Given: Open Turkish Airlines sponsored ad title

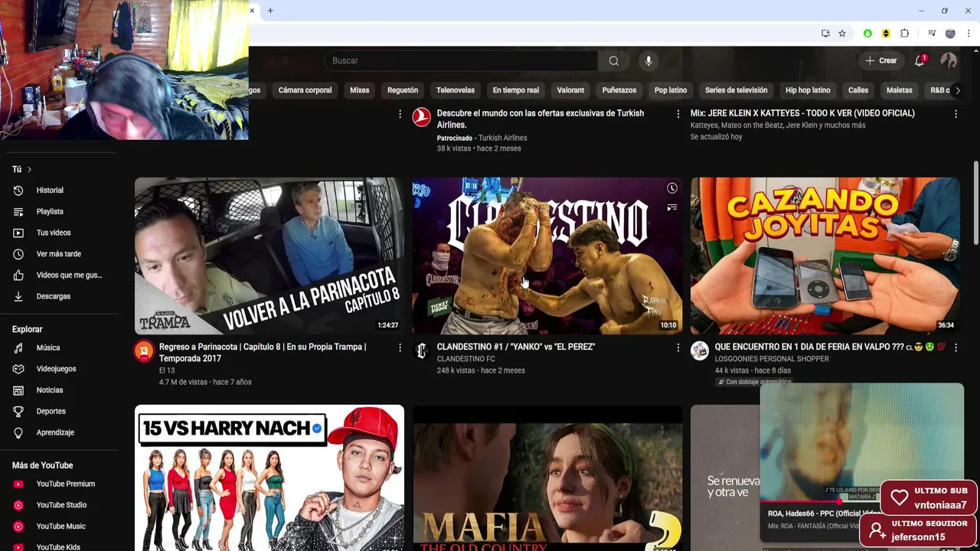Looking at the screenshot, I should (540, 119).
